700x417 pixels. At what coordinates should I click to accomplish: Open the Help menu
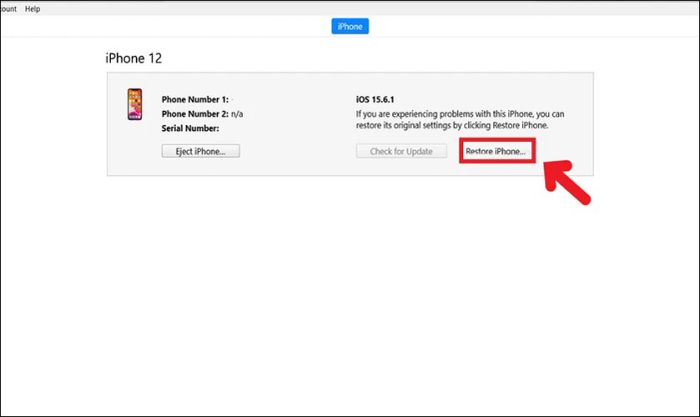tap(32, 9)
